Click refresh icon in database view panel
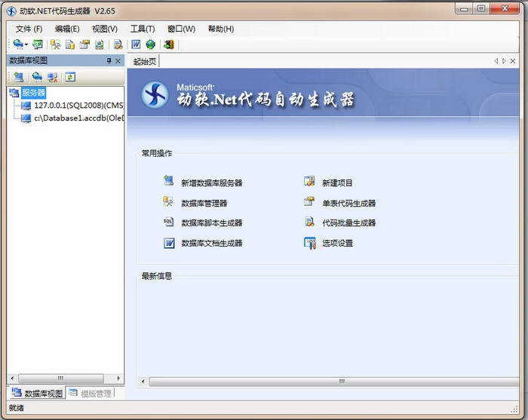528x420 pixels. tap(70, 77)
